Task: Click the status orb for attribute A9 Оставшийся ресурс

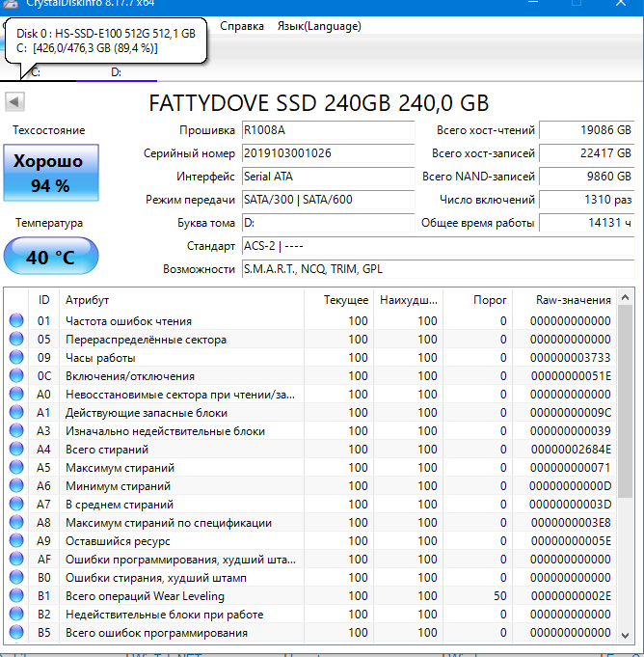Action: (16, 541)
